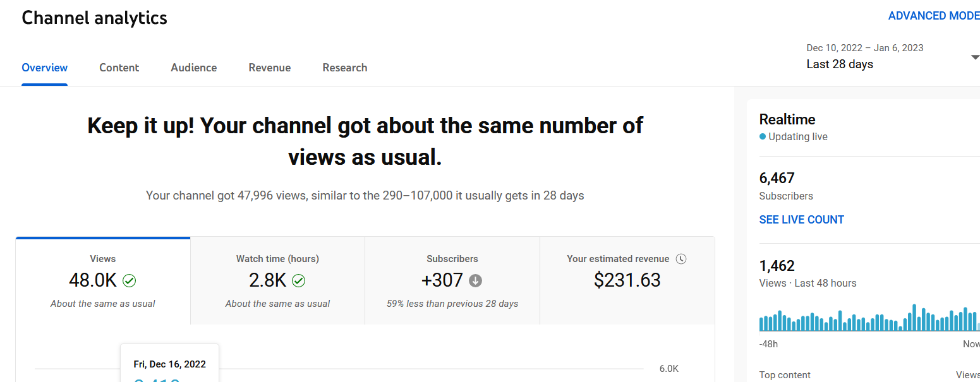Click SEE LIVE COUNT link
The height and width of the screenshot is (382, 980).
[x=801, y=220]
